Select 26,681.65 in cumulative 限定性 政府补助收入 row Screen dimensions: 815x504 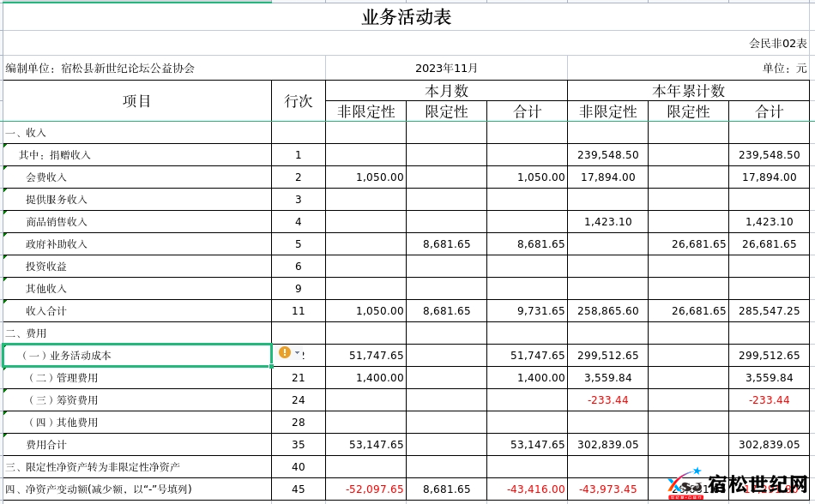(688, 244)
